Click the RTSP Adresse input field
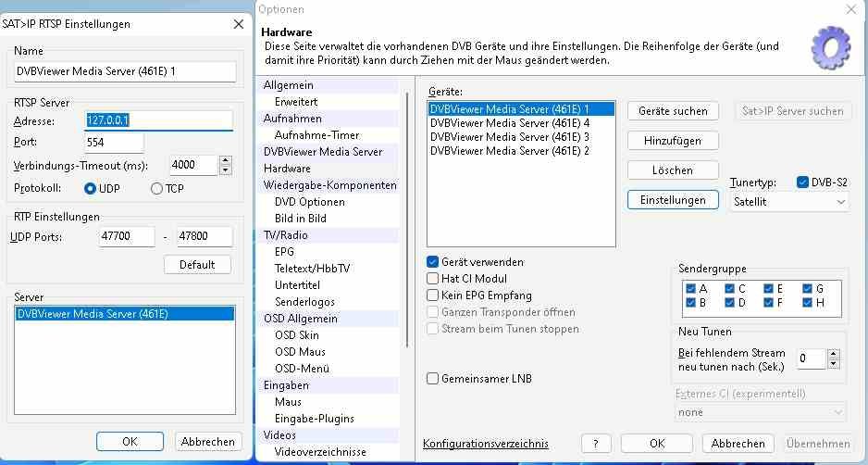Screen dimensions: 868x465 pos(157,120)
